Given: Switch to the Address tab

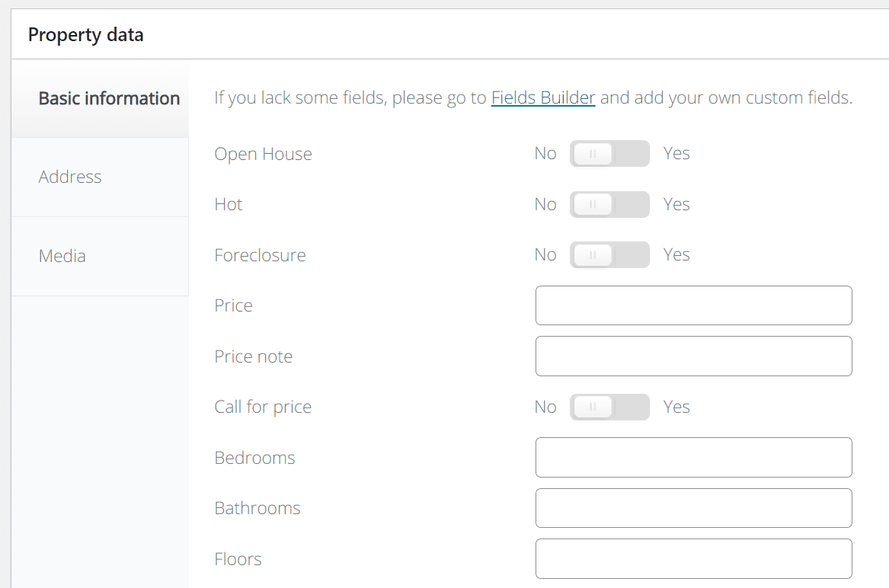Looking at the screenshot, I should click(70, 177).
